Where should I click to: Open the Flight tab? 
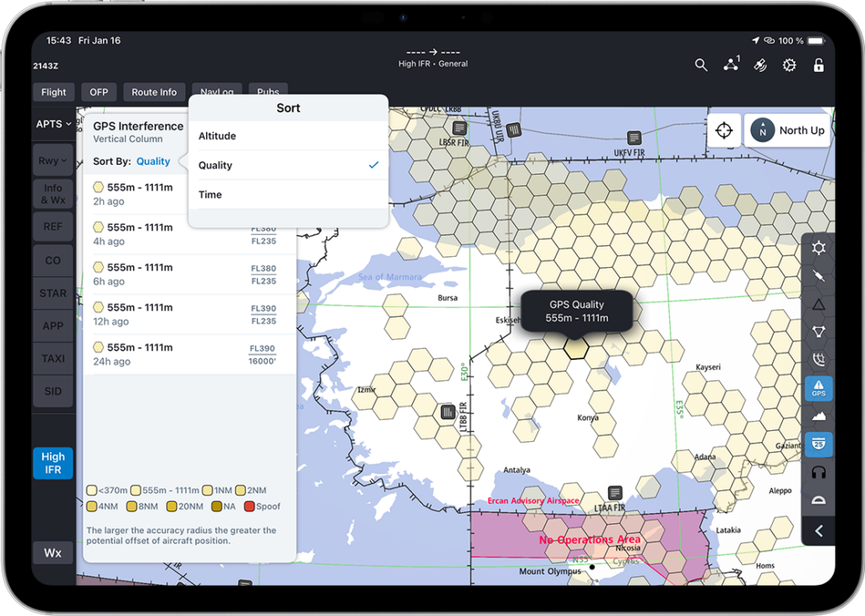tap(53, 92)
